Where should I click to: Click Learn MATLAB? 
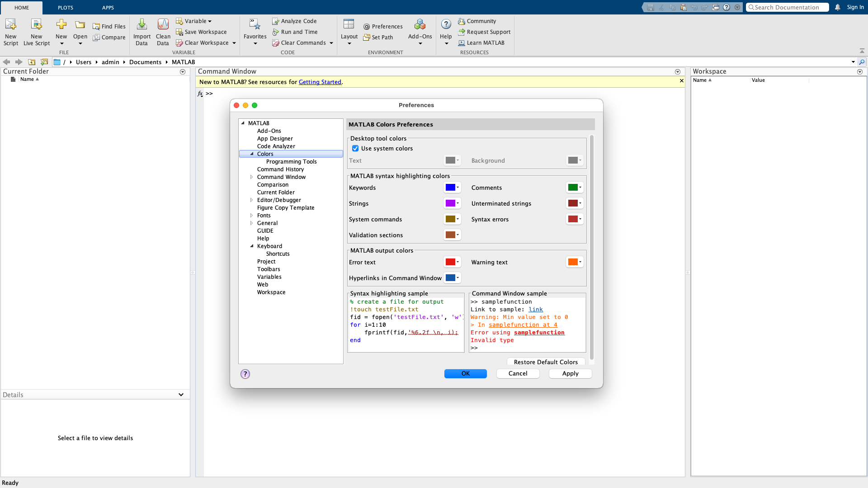pyautogui.click(x=481, y=43)
